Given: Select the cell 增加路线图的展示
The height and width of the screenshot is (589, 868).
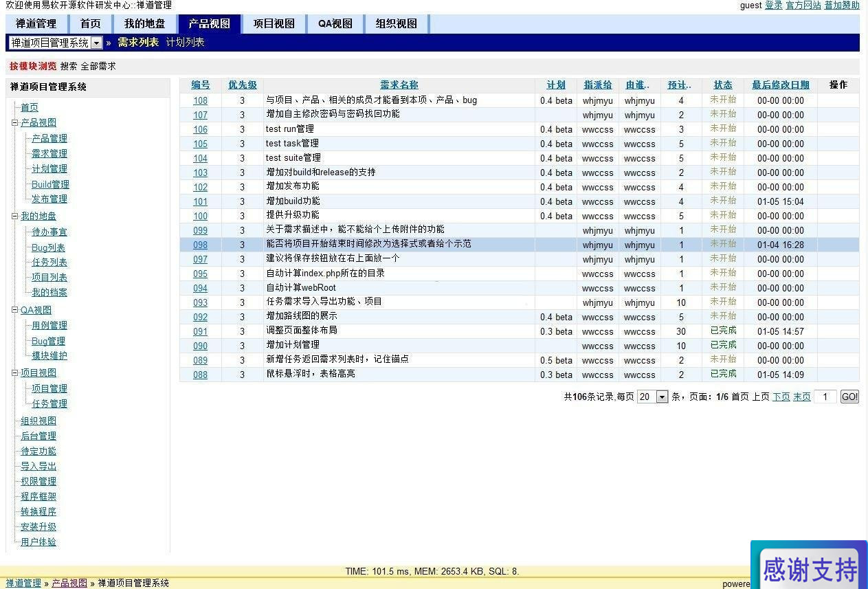Looking at the screenshot, I should [x=399, y=317].
